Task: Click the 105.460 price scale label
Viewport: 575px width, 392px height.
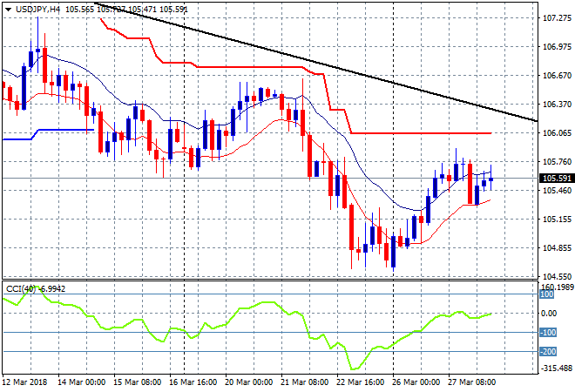Action: pyautogui.click(x=557, y=190)
